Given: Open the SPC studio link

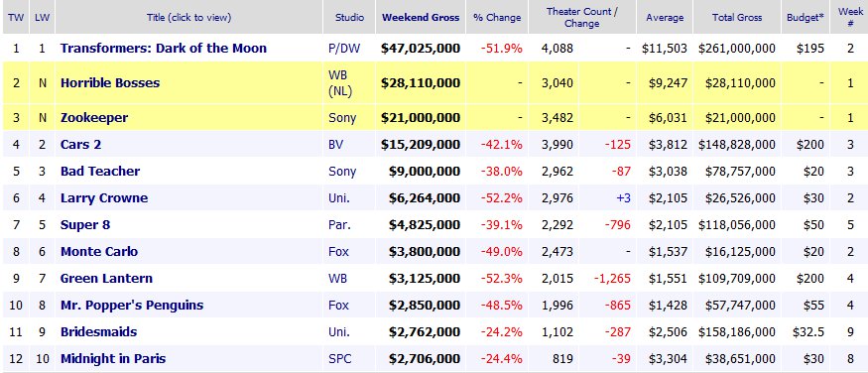Looking at the screenshot, I should point(339,358).
